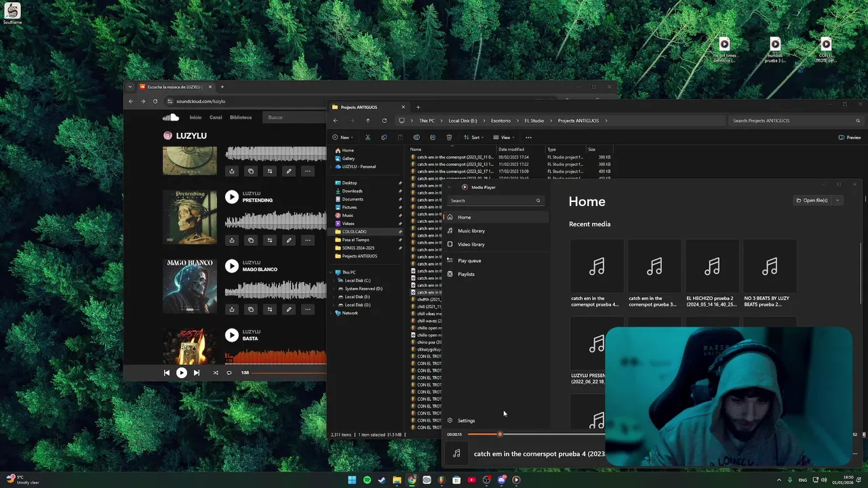Click share icon under PRETENDING track
This screenshot has width=868, height=488.
[232, 240]
